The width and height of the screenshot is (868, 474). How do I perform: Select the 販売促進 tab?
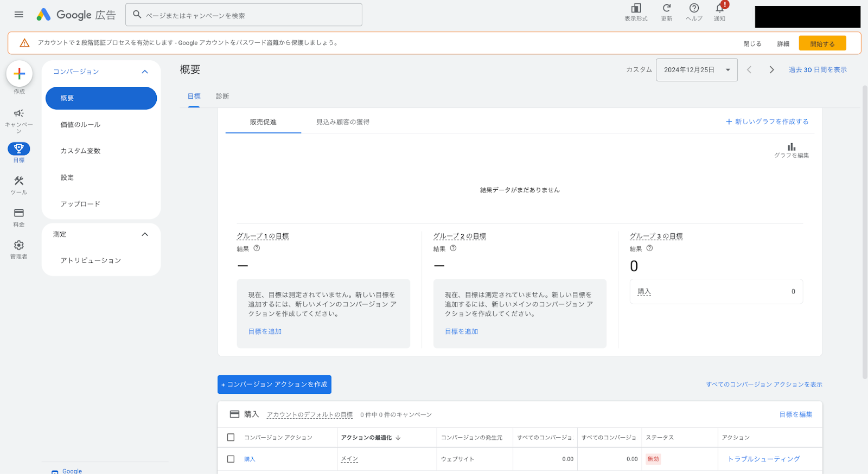pyautogui.click(x=263, y=122)
